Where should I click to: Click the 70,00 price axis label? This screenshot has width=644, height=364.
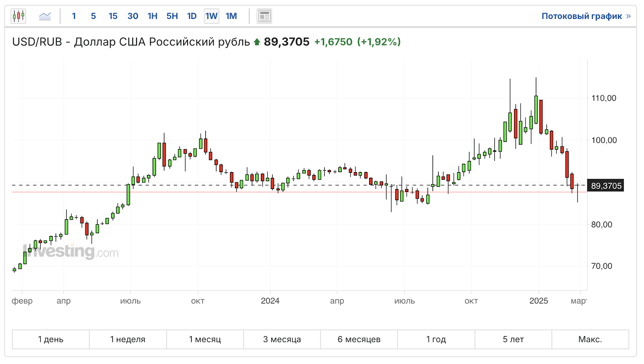click(602, 266)
